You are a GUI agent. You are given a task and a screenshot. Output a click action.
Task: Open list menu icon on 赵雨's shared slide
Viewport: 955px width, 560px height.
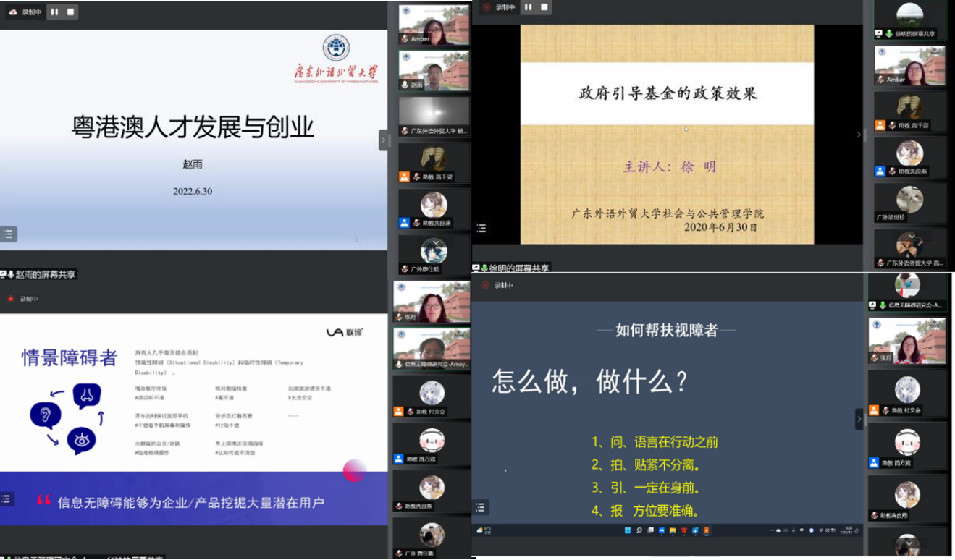coord(8,234)
